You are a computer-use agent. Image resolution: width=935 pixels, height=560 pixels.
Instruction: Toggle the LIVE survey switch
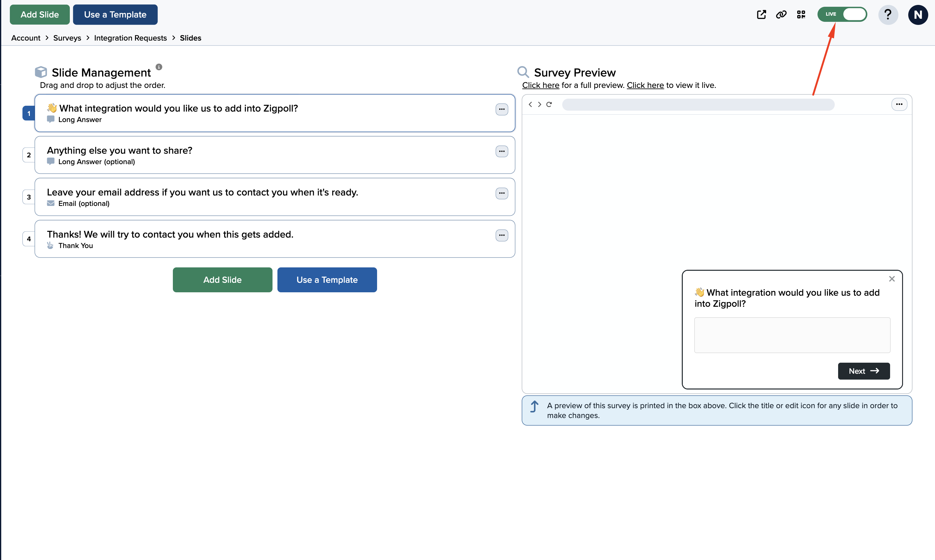point(842,14)
